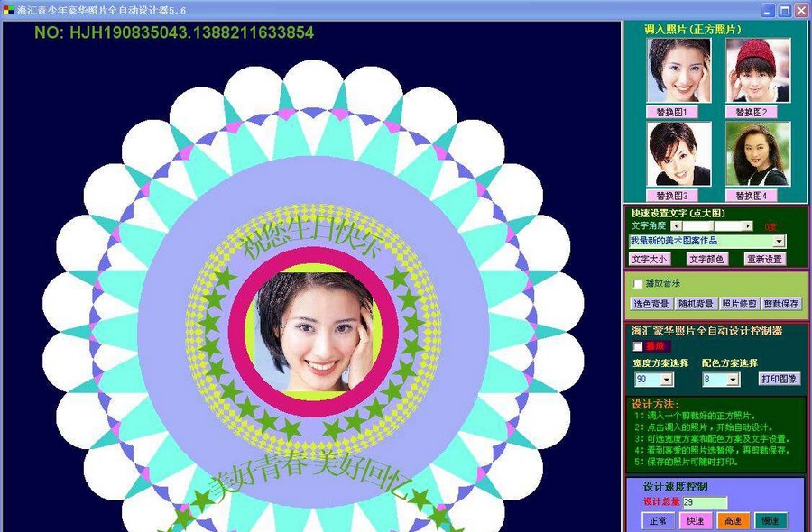Viewport: 812px width, 532px height.
Task: Open the 我最新的美术图案作品 text dropdown
Action: [x=780, y=241]
